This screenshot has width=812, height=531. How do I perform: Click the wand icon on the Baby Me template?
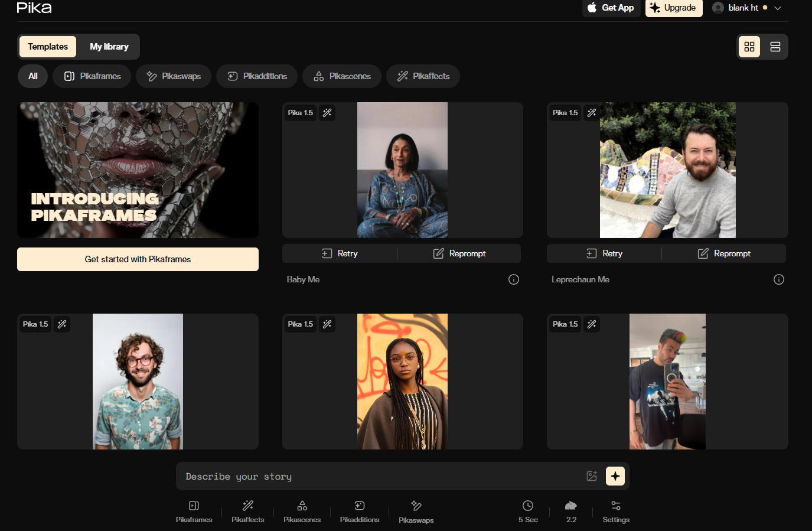(x=327, y=112)
